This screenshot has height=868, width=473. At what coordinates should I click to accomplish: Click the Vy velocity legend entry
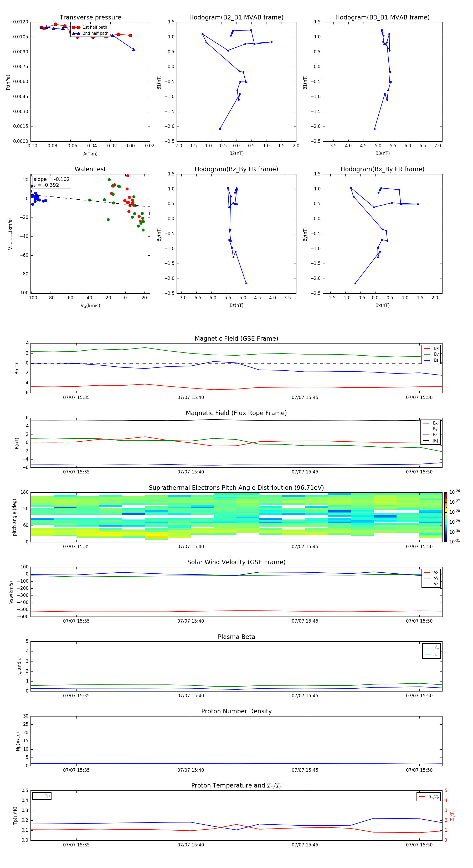pos(431,578)
